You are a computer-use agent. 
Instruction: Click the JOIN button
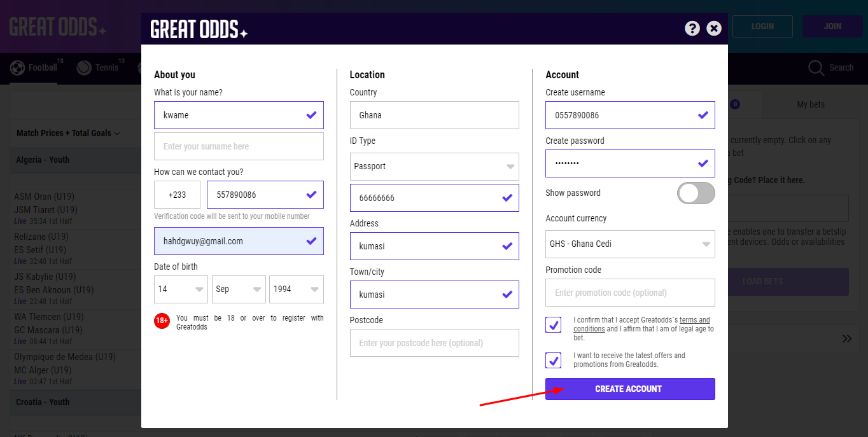click(832, 26)
